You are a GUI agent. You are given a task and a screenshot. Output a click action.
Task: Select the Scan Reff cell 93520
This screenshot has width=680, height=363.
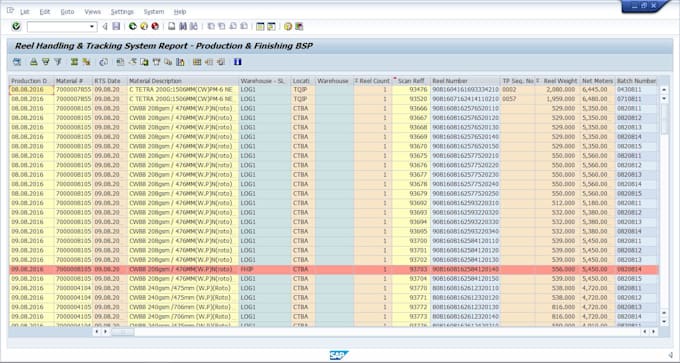pyautogui.click(x=411, y=99)
